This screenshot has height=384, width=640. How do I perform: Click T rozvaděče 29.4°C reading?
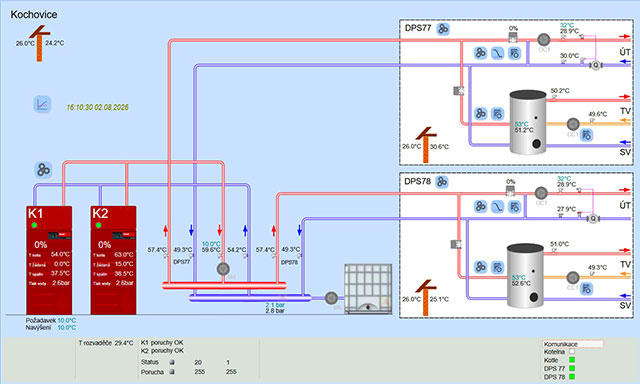click(106, 343)
